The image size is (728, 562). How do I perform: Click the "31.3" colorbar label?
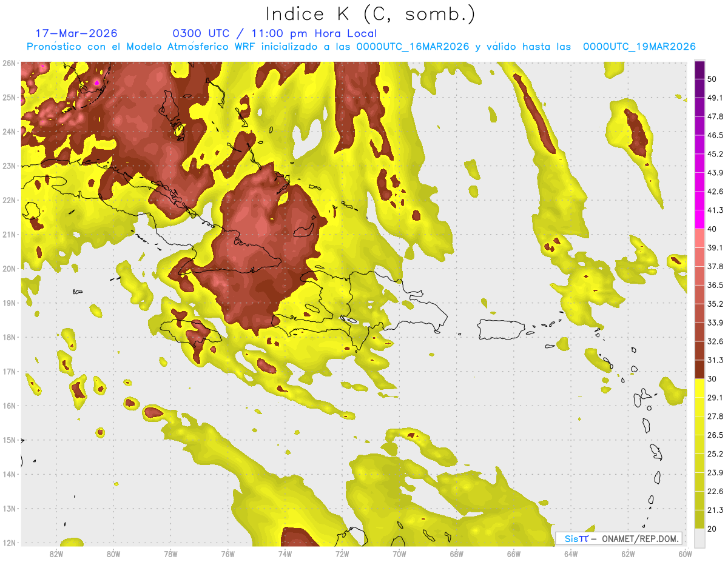(x=715, y=360)
